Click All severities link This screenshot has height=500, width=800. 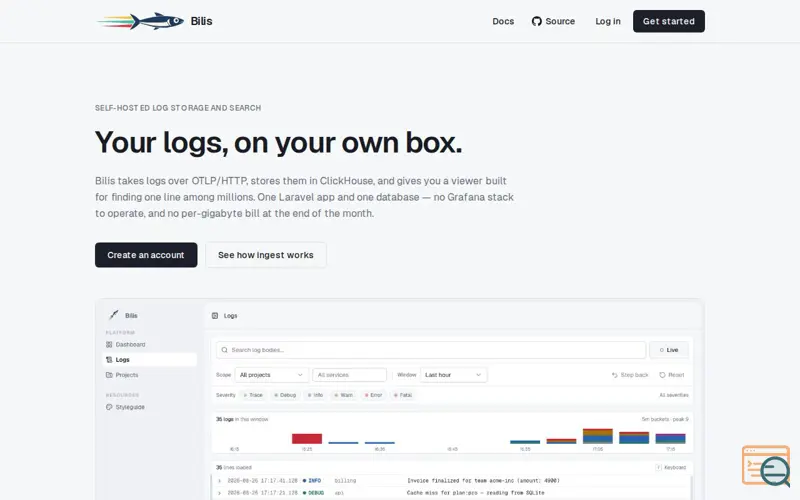point(673,395)
